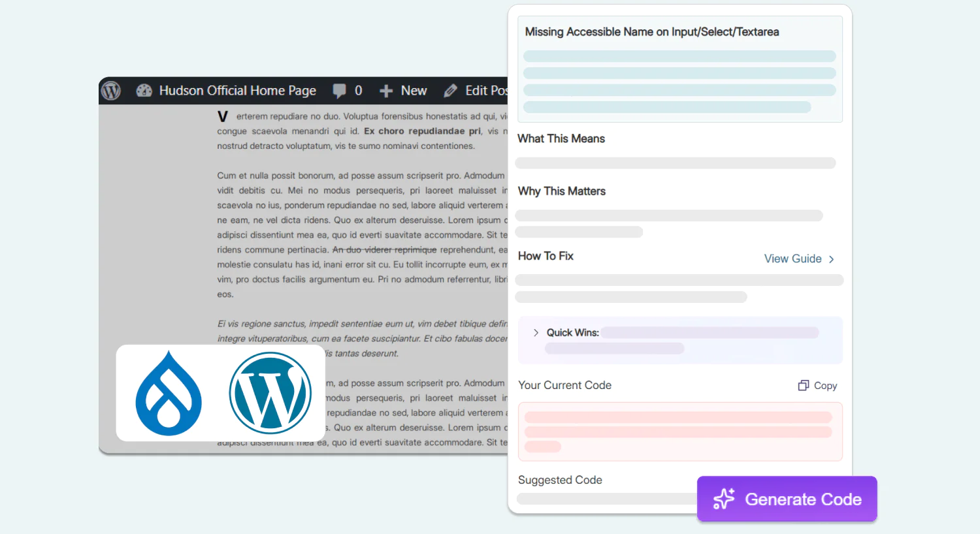Open Edit Post in admin bar
Image resolution: width=980 pixels, height=534 pixels.
pos(486,91)
